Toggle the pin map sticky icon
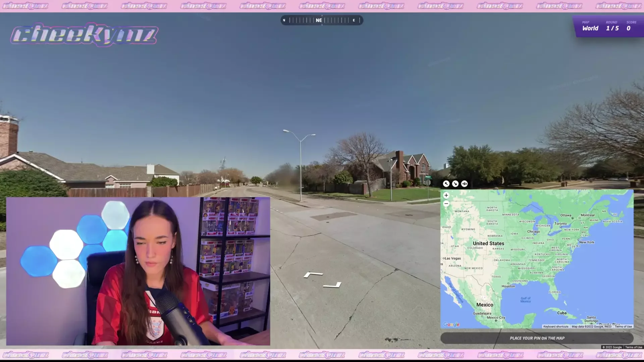This screenshot has width=644, height=362. [464, 184]
